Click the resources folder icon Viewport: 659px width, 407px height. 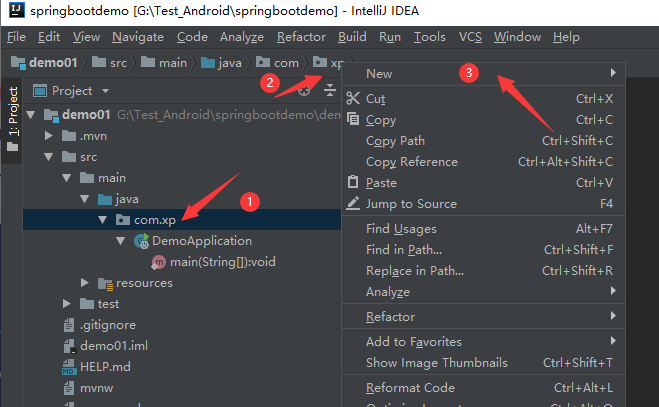click(x=105, y=283)
